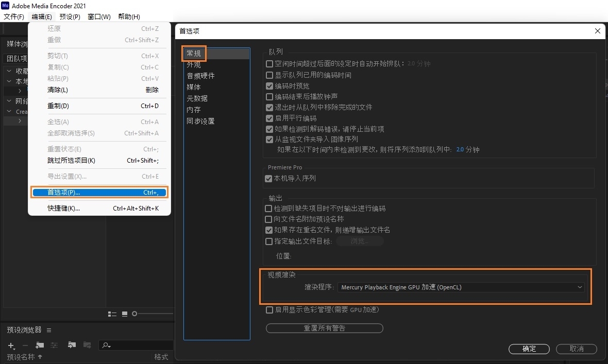
Task: Open the 窗口(W) menu
Action: tap(99, 16)
